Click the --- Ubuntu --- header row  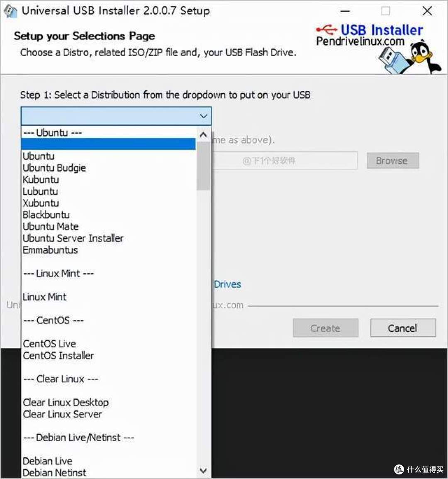point(108,132)
